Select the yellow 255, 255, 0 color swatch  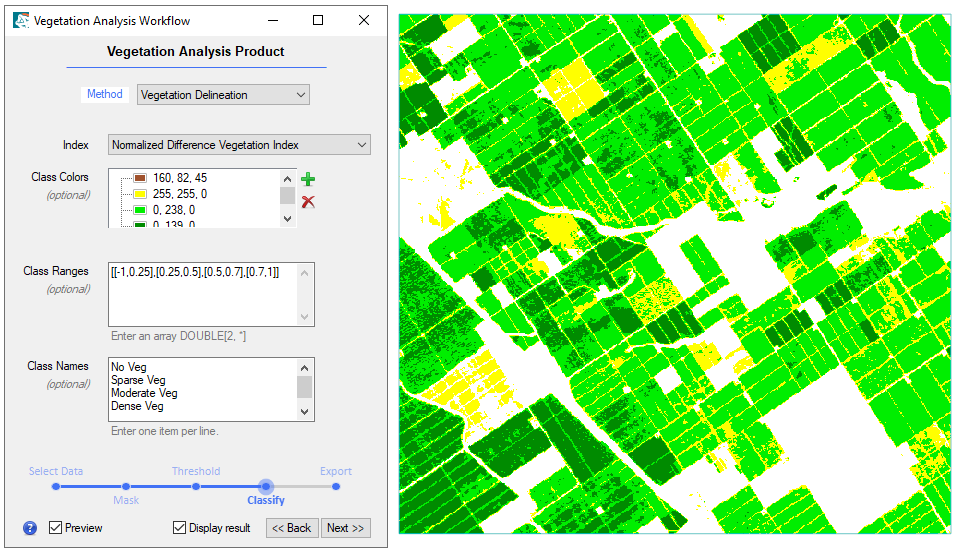(x=141, y=194)
